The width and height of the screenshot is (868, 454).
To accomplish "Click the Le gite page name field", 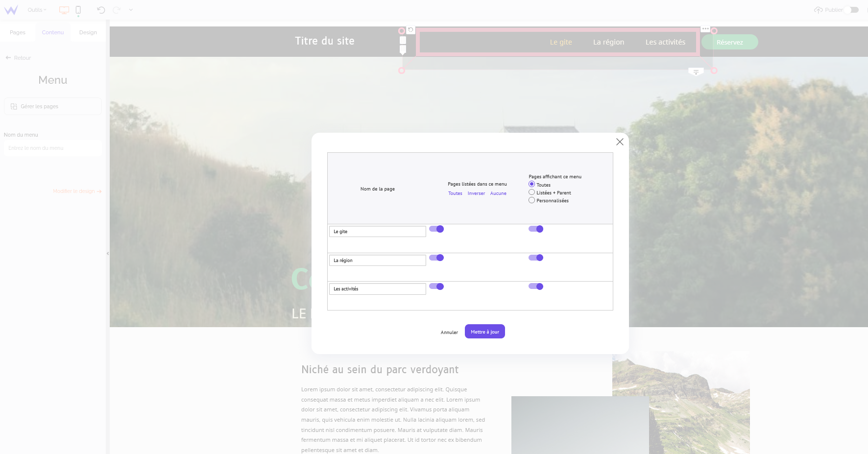I will pyautogui.click(x=378, y=231).
